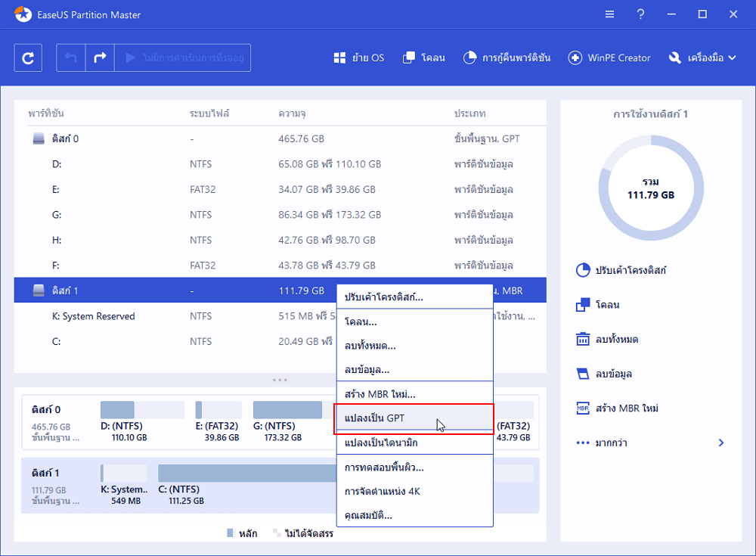This screenshot has height=556, width=756.
Task: Choose การจัดตำแหน่ง 4K in context menu
Action: click(414, 492)
